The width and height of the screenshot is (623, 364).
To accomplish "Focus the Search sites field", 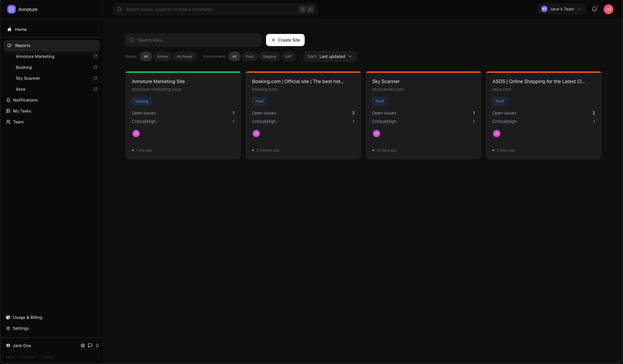I will (x=193, y=40).
